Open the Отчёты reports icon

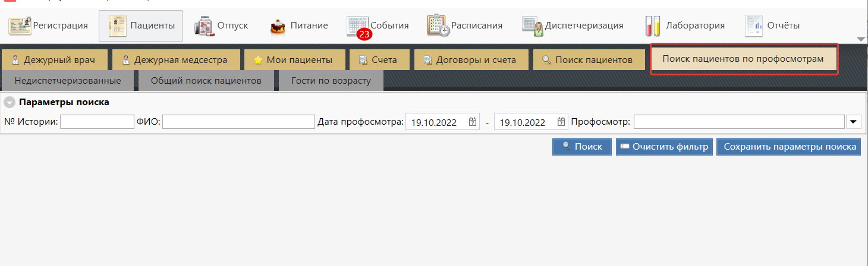tap(754, 26)
